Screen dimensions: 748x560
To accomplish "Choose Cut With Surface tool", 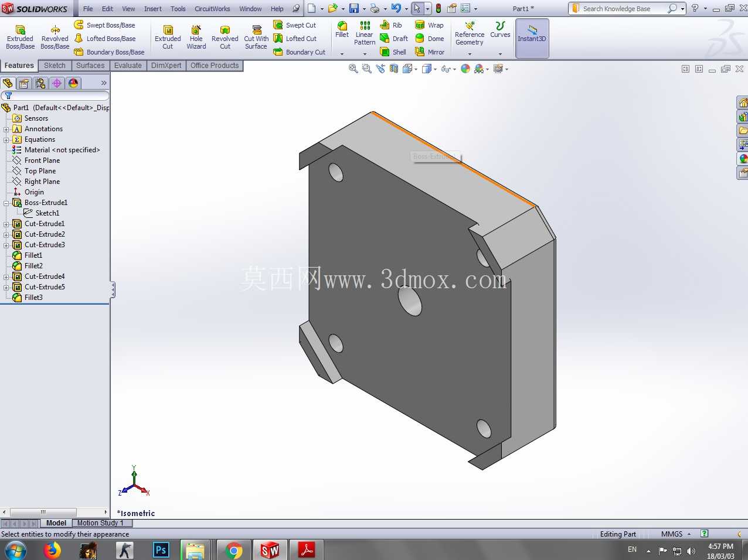I will pos(256,37).
